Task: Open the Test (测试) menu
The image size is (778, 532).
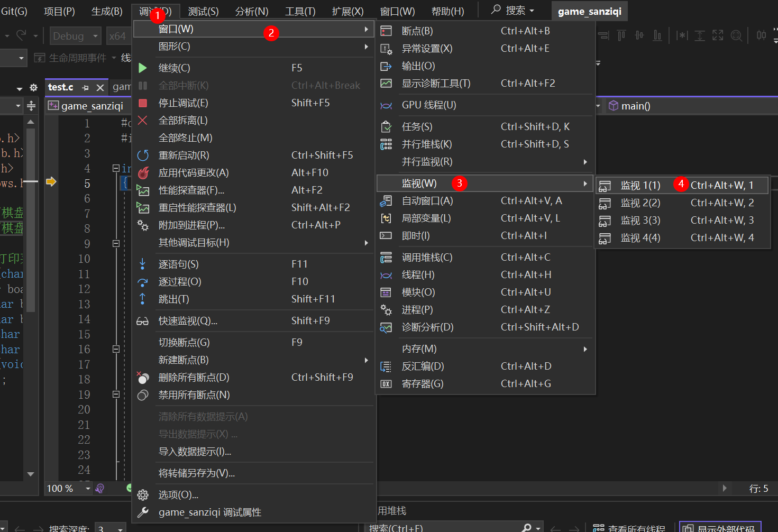Action: pyautogui.click(x=203, y=11)
